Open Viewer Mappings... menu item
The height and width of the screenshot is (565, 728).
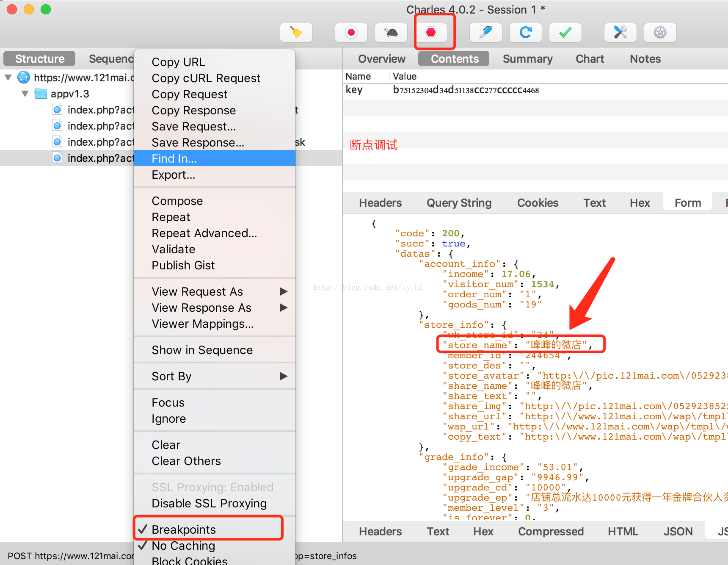215,324
